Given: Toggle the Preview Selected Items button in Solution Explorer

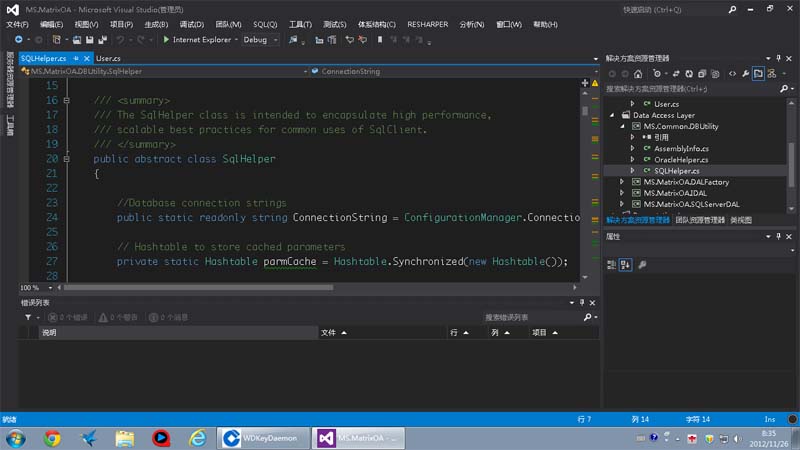Looking at the screenshot, I should pos(759,74).
